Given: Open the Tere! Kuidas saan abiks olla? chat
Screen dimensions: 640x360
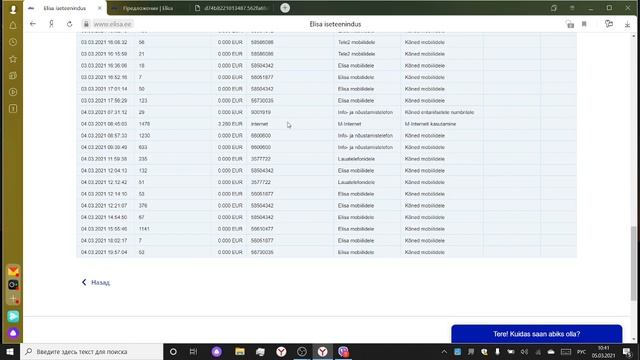Looking at the screenshot, I should [537, 334].
